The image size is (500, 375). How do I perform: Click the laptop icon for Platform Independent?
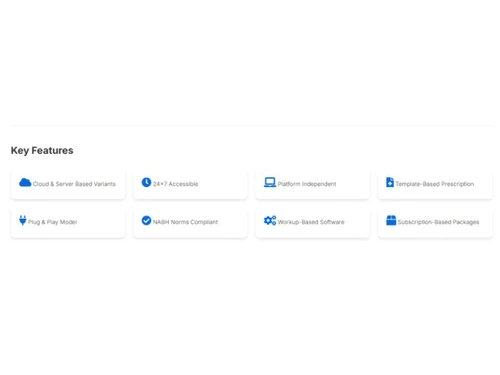pos(270,182)
